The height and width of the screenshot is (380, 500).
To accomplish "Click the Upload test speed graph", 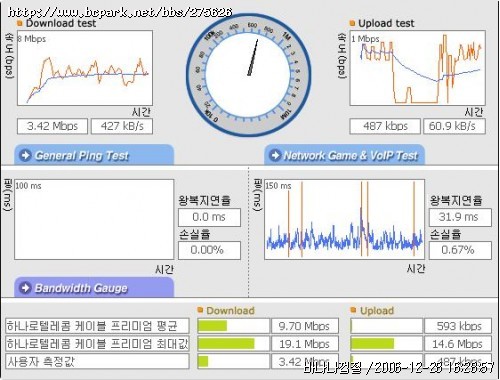I will point(417,68).
